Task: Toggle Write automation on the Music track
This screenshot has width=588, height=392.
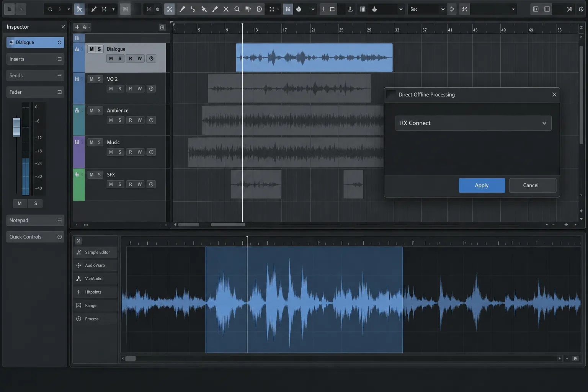Action: coord(140,152)
